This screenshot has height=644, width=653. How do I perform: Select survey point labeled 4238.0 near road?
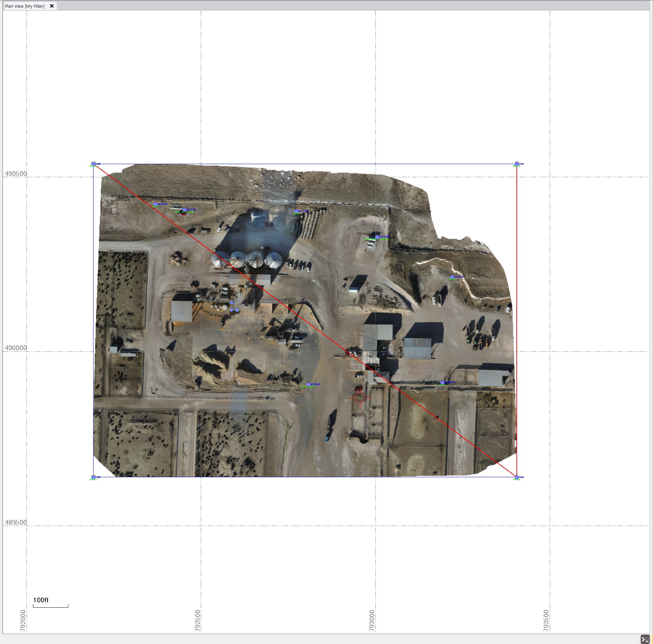pos(308,384)
